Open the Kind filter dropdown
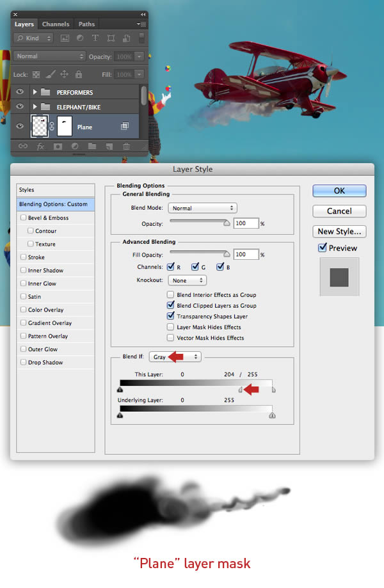This screenshot has height=588, width=384. point(33,38)
